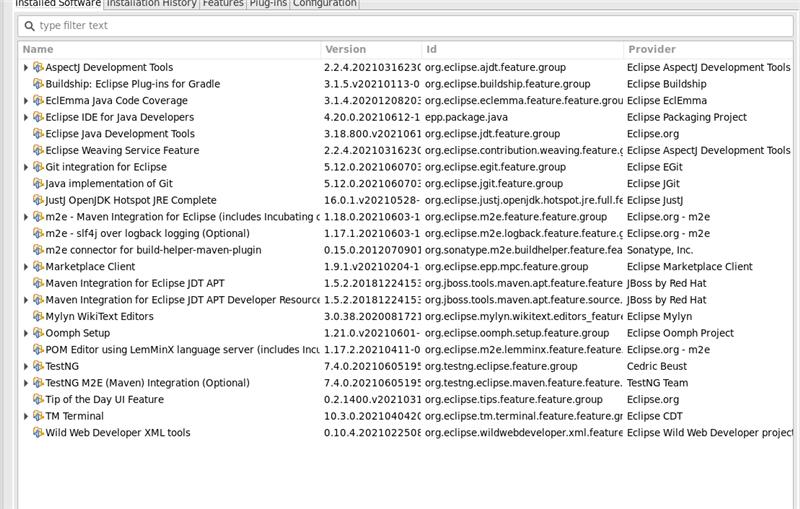800x509 pixels.
Task: Click the JustJ OpenJDK Hotspot JRE icon
Action: click(x=38, y=200)
